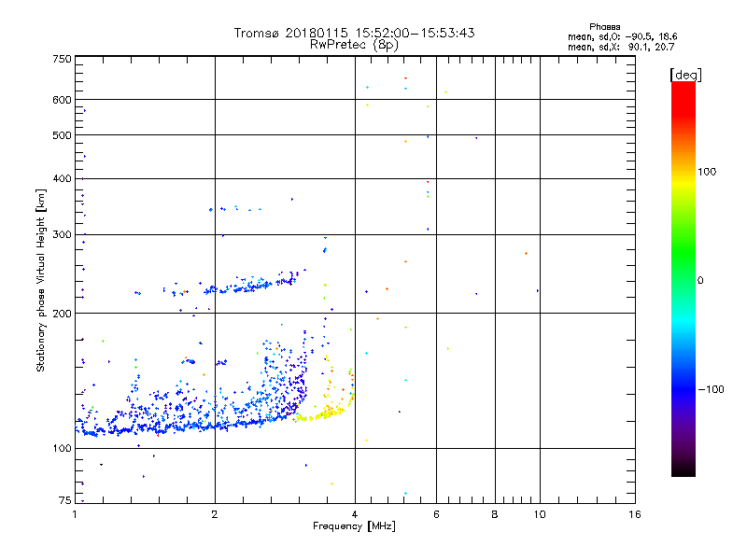Click the 'RwPretec (8p)' subtitle
The height and width of the screenshot is (560, 747).
(x=354, y=45)
